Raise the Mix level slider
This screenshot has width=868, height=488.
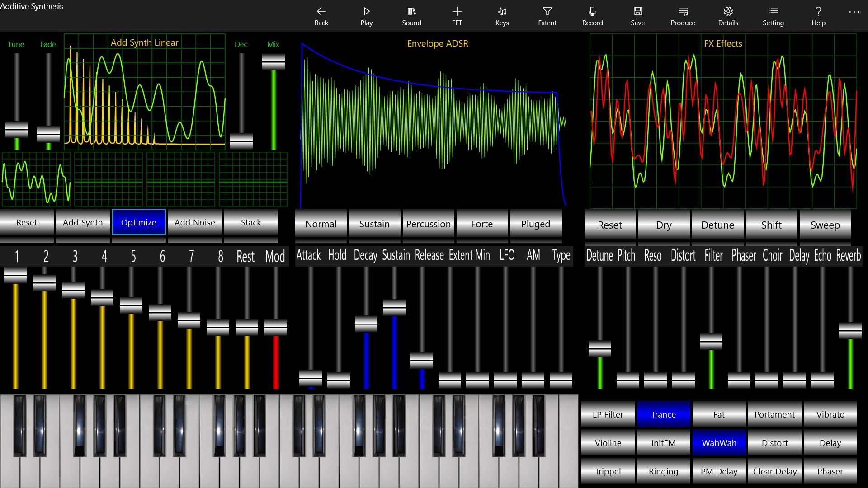tap(274, 61)
